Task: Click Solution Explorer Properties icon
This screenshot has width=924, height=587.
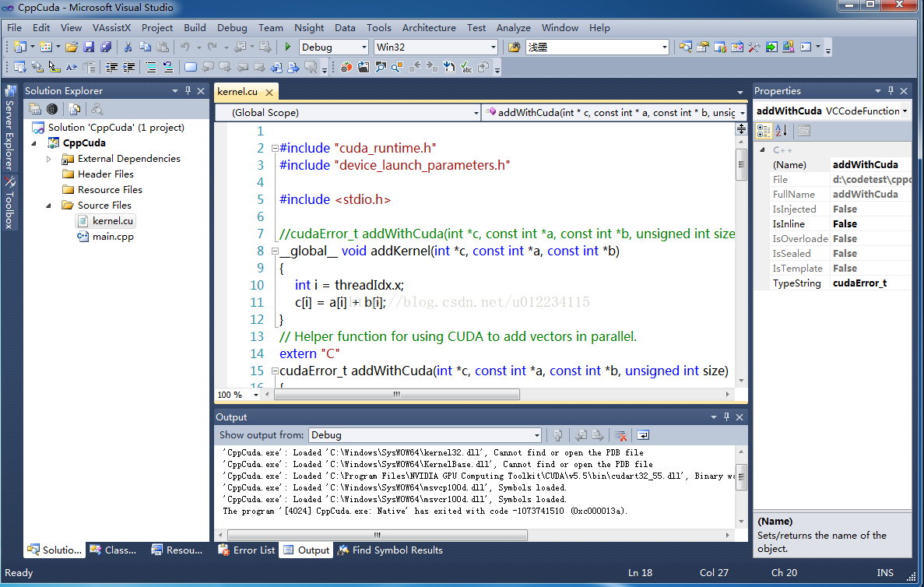Action: pos(35,109)
